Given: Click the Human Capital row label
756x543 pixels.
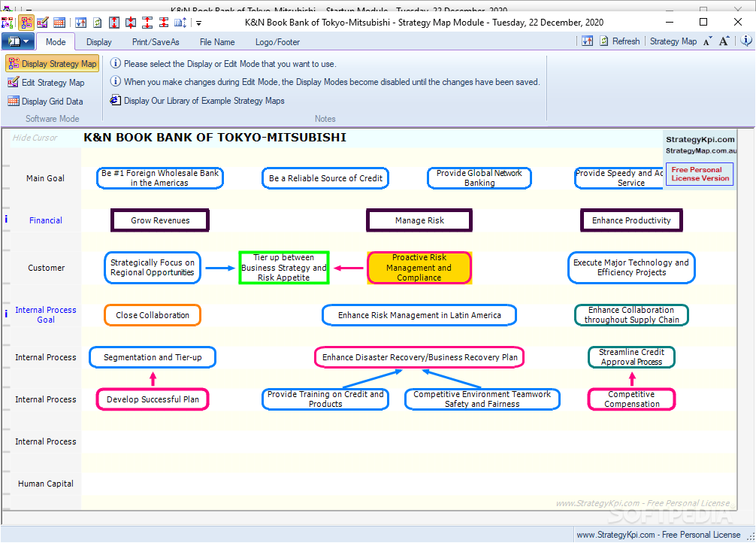Looking at the screenshot, I should coord(46,484).
